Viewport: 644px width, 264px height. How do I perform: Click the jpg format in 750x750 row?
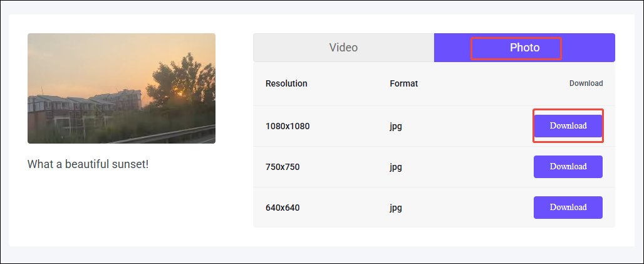(396, 167)
